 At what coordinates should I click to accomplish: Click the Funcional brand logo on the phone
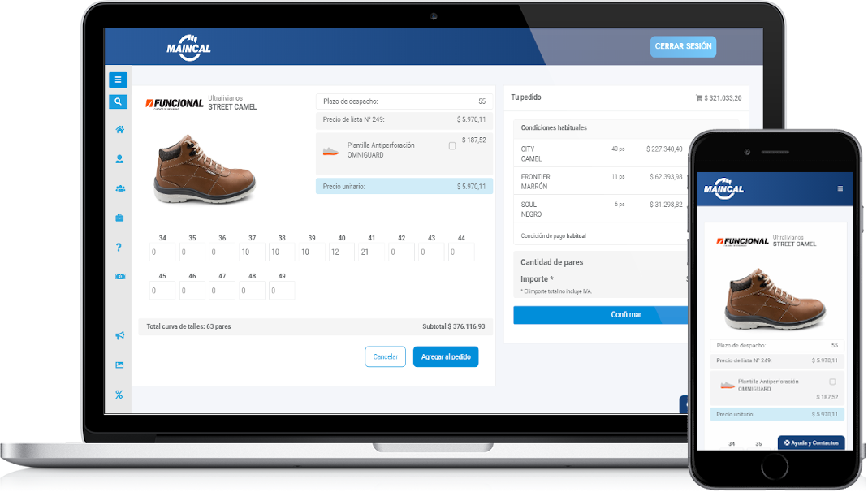(x=743, y=241)
